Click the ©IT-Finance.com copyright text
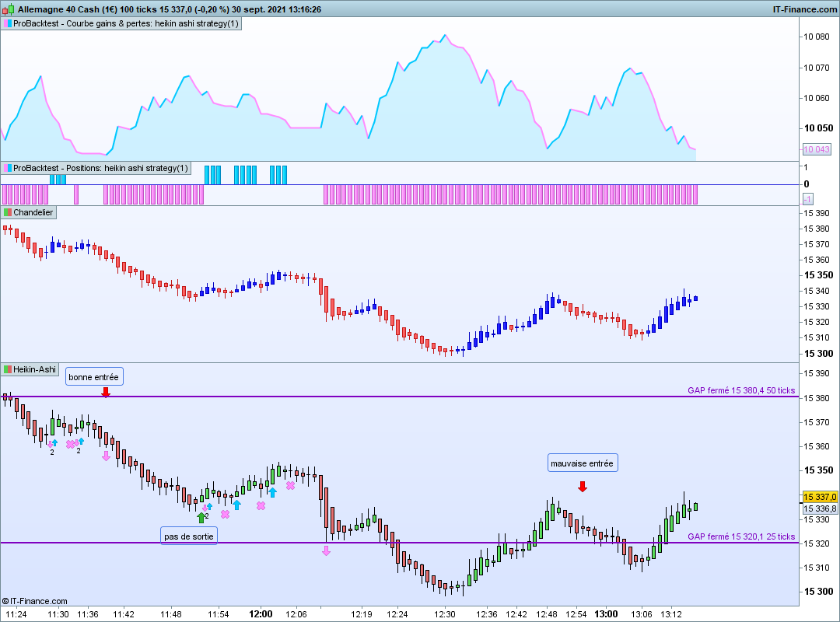 (x=35, y=601)
